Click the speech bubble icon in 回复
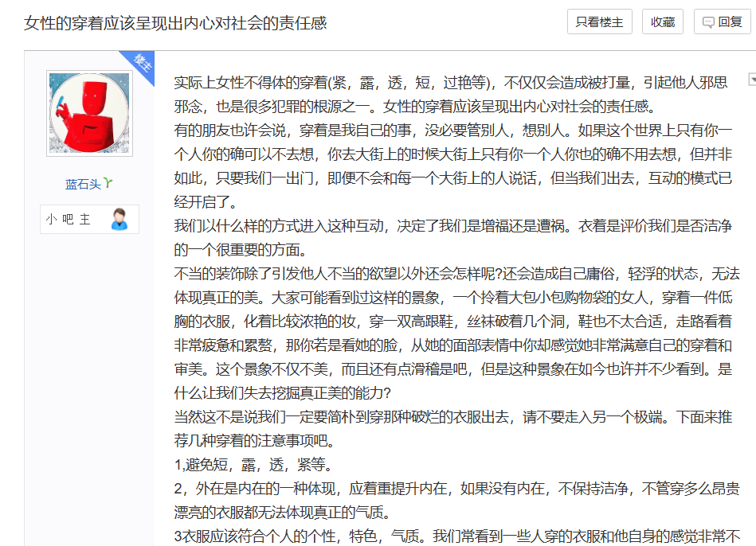Image resolution: width=756 pixels, height=546 pixels. click(x=708, y=23)
